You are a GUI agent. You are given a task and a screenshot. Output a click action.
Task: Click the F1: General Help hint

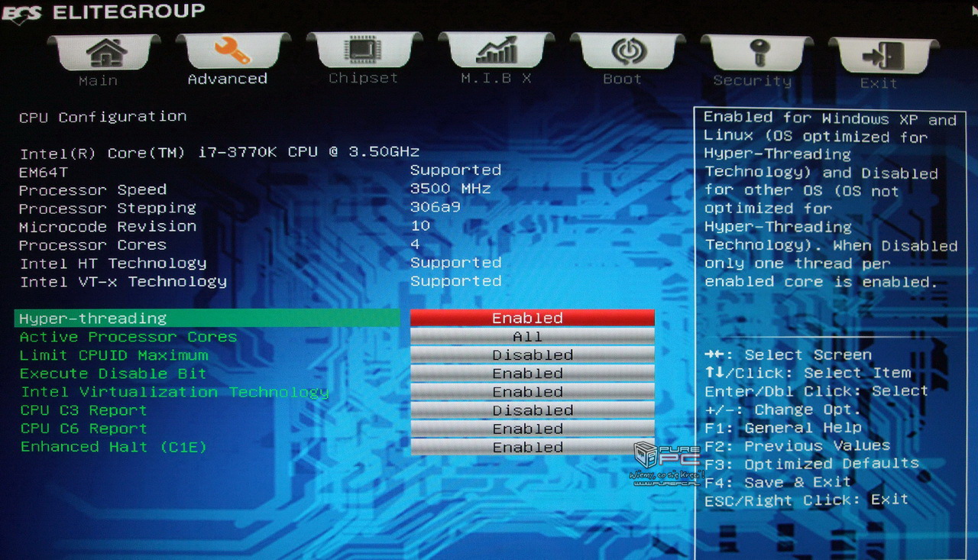coord(783,428)
